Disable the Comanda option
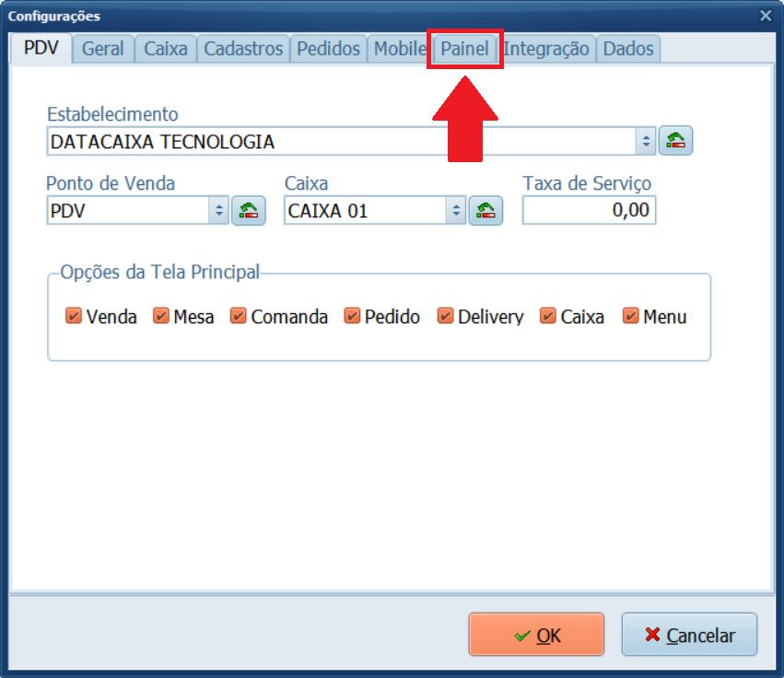Screen dimensions: 784x678 pos(239,316)
